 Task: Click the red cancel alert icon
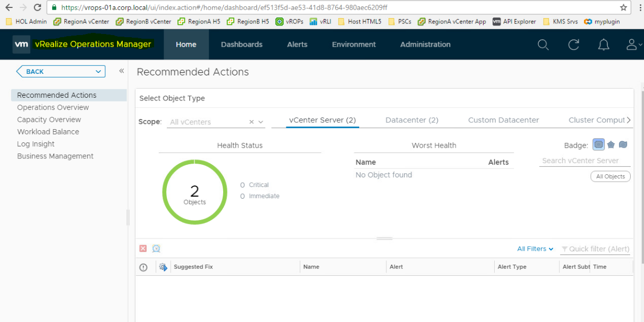click(x=143, y=249)
